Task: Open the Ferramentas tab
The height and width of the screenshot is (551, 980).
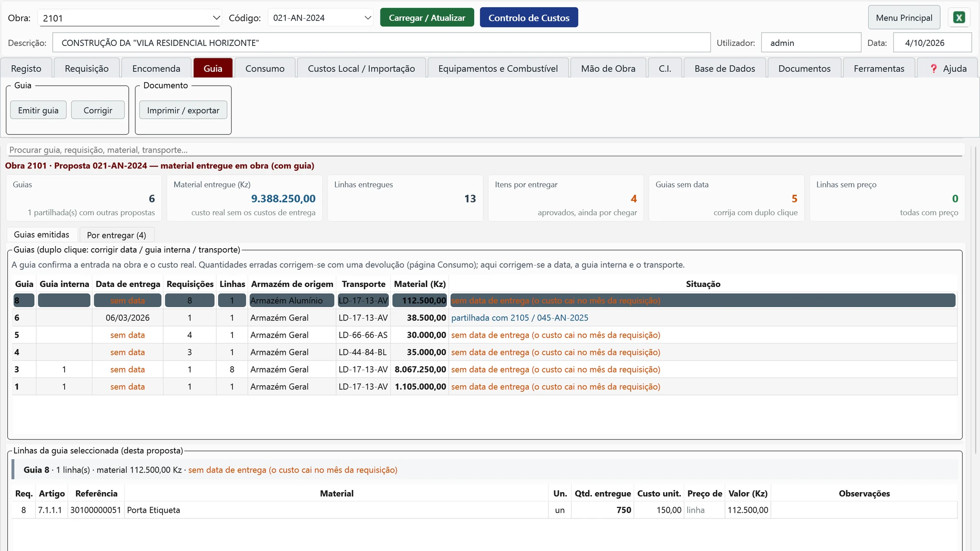Action: tap(879, 68)
